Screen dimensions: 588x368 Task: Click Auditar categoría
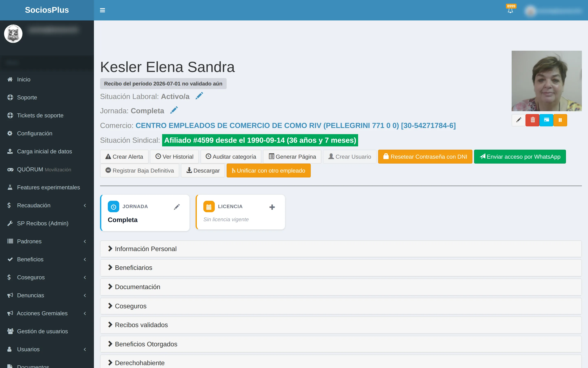coord(231,156)
